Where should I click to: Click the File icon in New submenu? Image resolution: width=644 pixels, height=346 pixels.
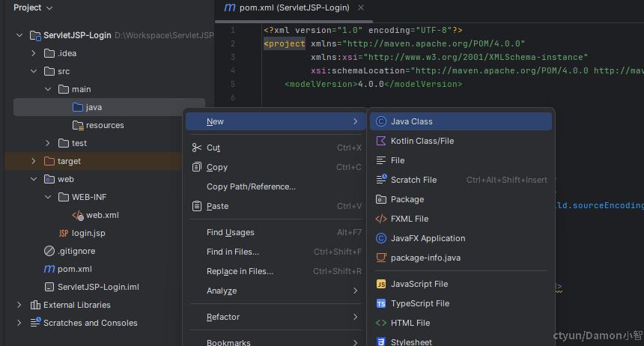click(x=380, y=160)
